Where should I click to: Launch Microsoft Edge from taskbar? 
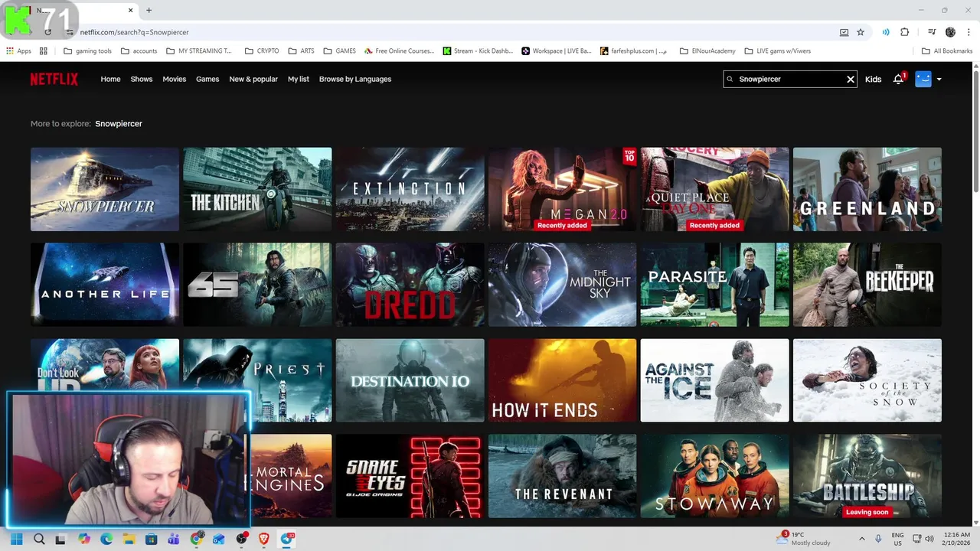[106, 539]
